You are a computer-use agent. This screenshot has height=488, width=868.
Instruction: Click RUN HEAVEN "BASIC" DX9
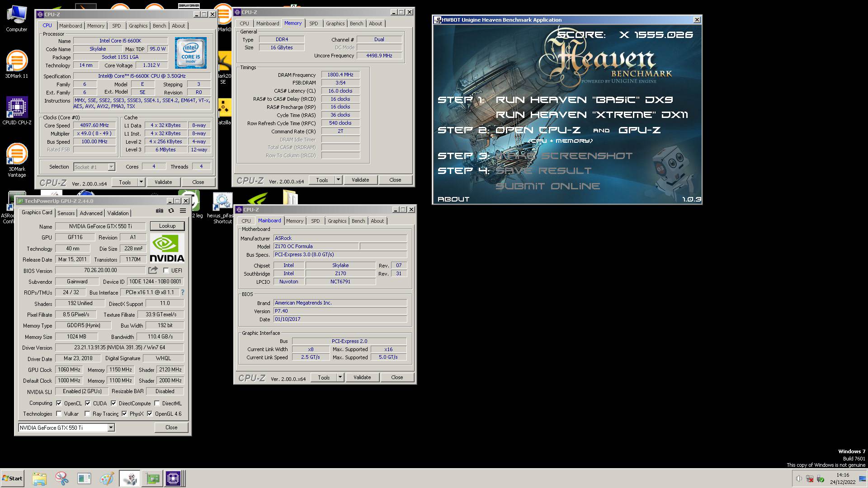tap(585, 100)
